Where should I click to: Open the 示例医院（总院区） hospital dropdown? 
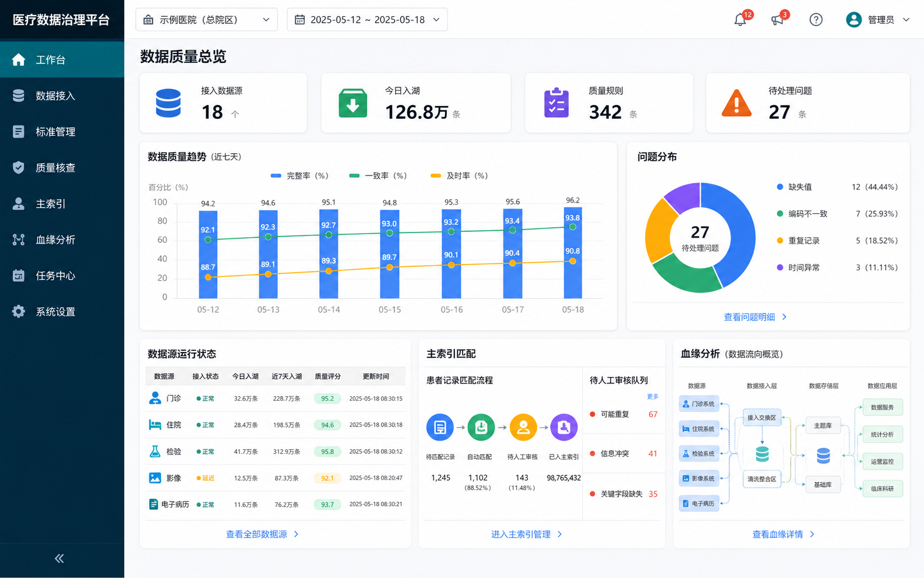[206, 20]
